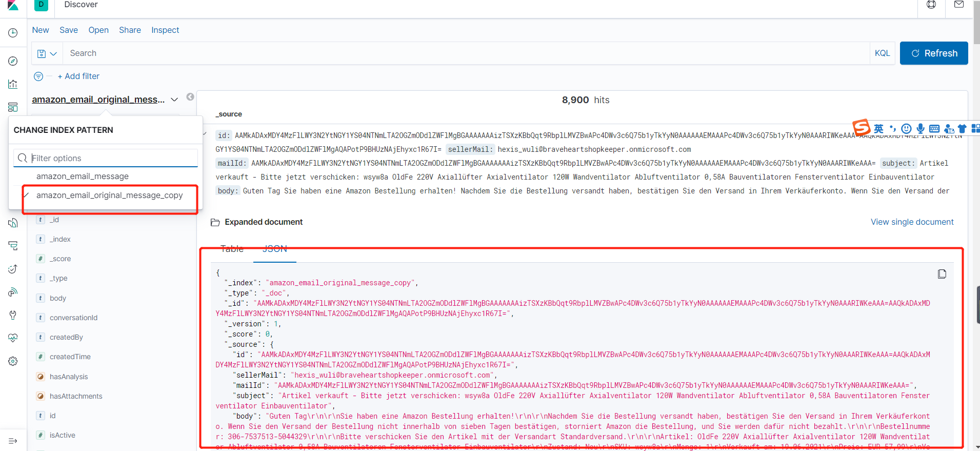Open Management gear icon in sidebar
This screenshot has width=980, height=451.
13,361
